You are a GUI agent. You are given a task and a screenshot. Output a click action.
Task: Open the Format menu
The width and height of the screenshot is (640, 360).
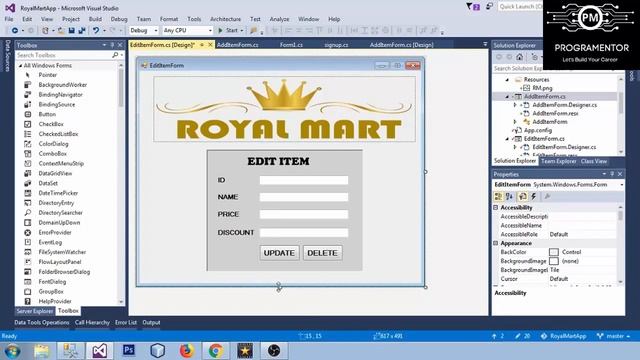coord(169,19)
